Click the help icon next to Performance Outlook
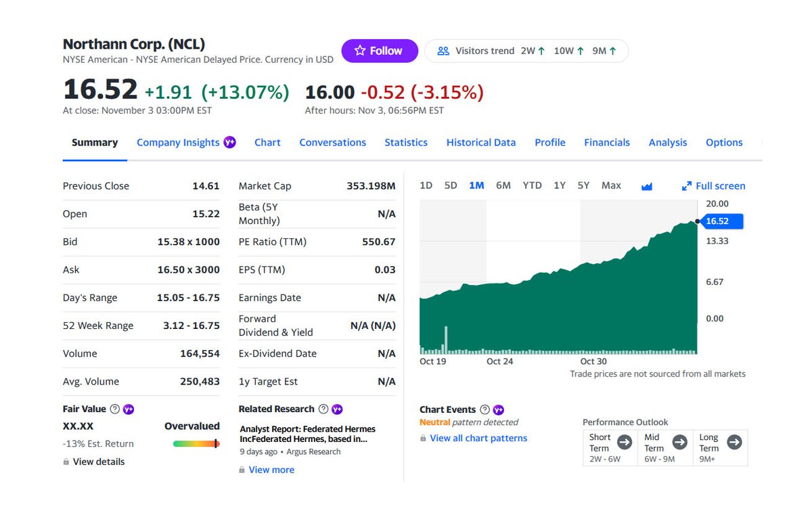This screenshot has width=812, height=509. pos(671,422)
